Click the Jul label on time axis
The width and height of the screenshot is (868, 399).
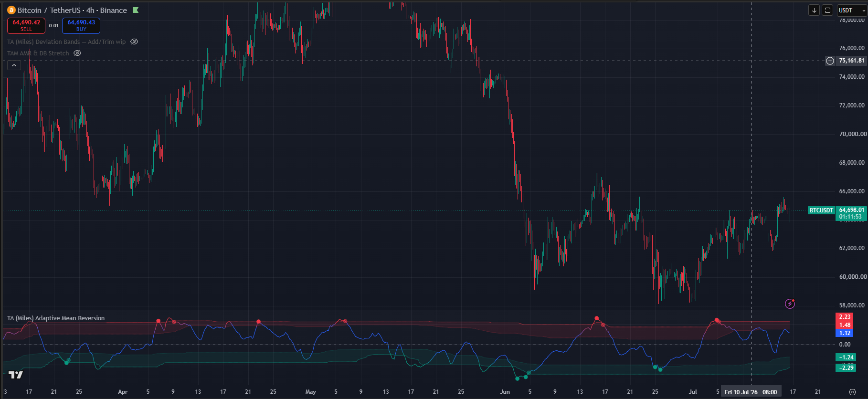[x=692, y=392]
